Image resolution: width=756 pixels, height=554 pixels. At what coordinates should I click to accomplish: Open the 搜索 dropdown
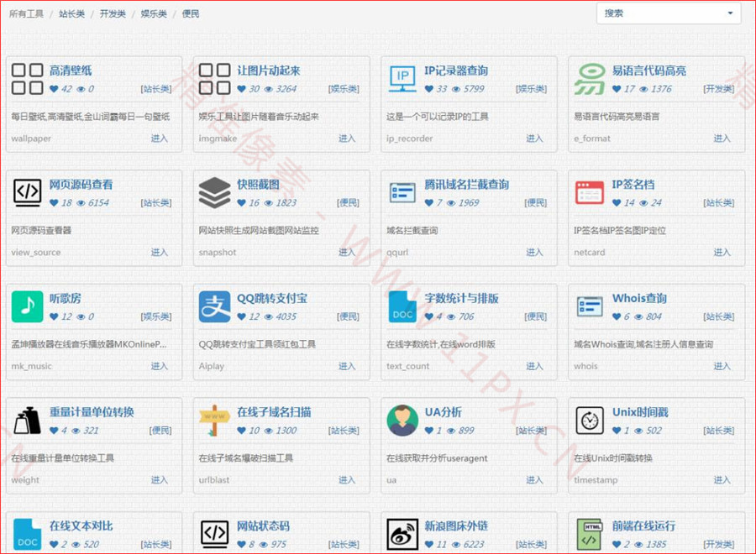pos(669,13)
